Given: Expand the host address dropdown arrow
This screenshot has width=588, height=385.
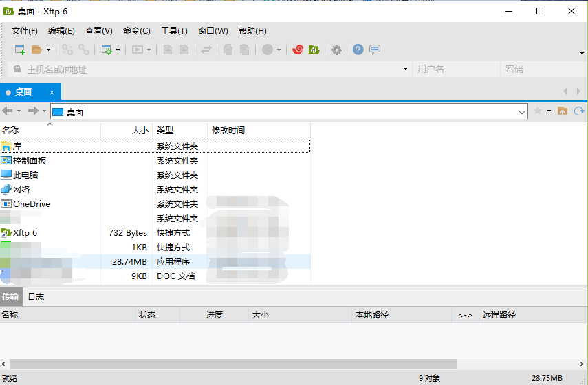Looking at the screenshot, I should 405,69.
